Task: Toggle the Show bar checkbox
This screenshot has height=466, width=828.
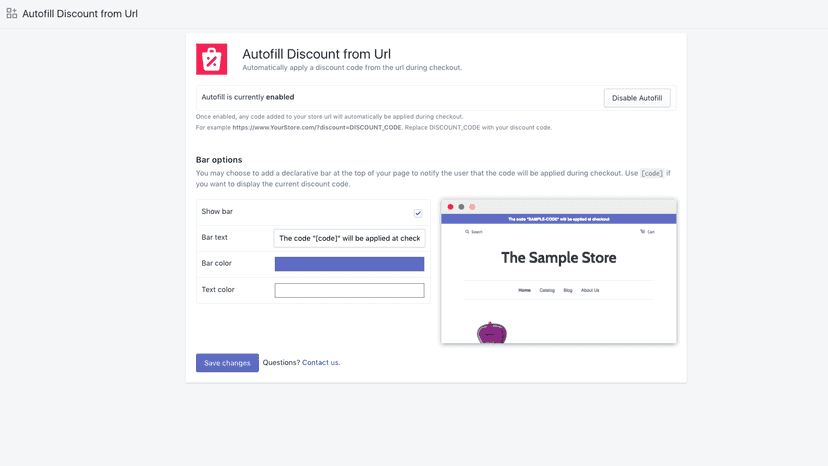Action: pos(418,213)
